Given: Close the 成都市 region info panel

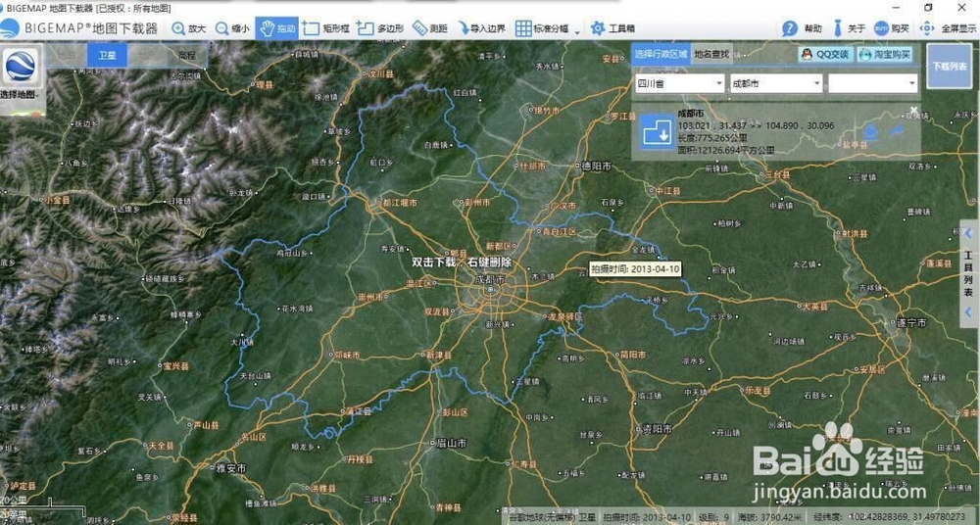Looking at the screenshot, I should pos(913,110).
